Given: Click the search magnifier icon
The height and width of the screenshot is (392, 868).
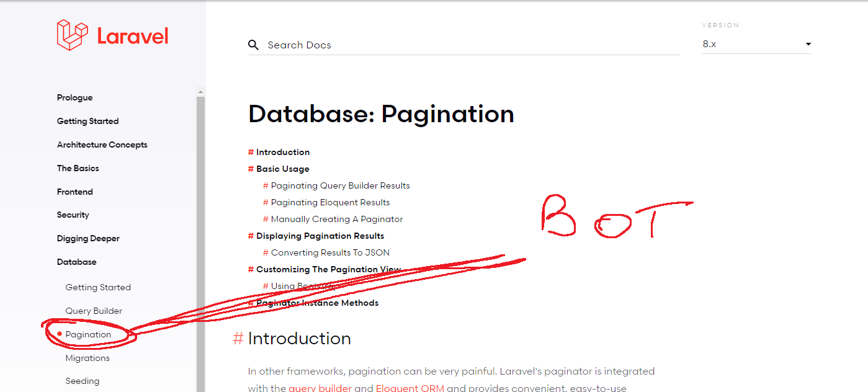Looking at the screenshot, I should point(253,45).
